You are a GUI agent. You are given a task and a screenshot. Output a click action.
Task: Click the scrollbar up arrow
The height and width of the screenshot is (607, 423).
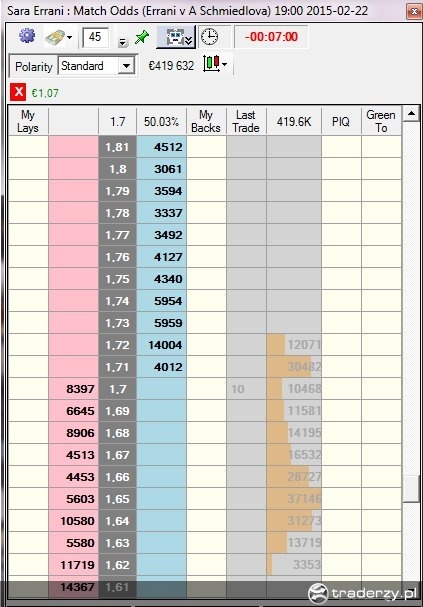[x=411, y=114]
